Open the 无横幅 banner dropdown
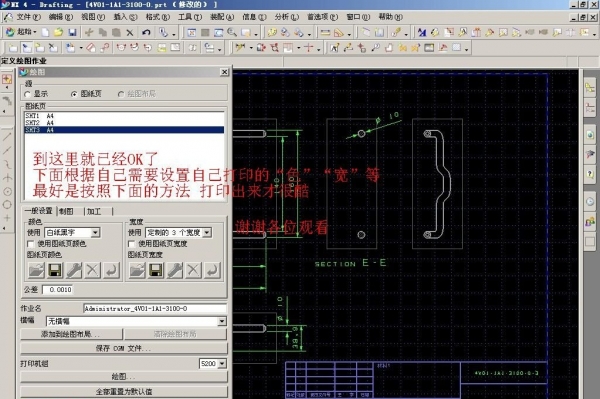The width and height of the screenshot is (600, 399). click(x=222, y=321)
